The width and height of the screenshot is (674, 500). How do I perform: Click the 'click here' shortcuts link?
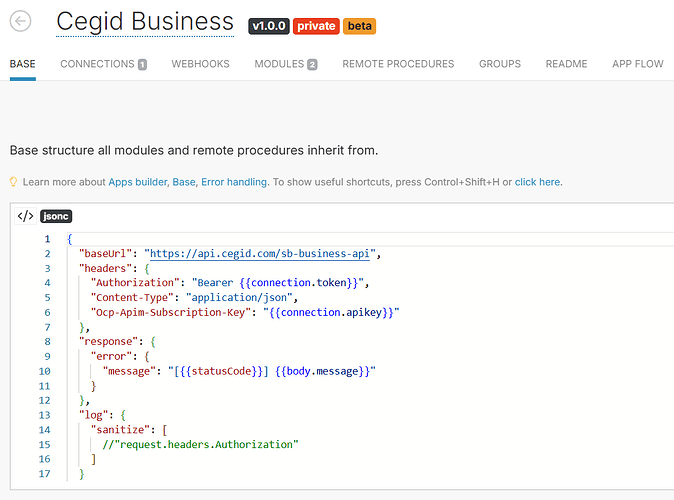point(537,182)
